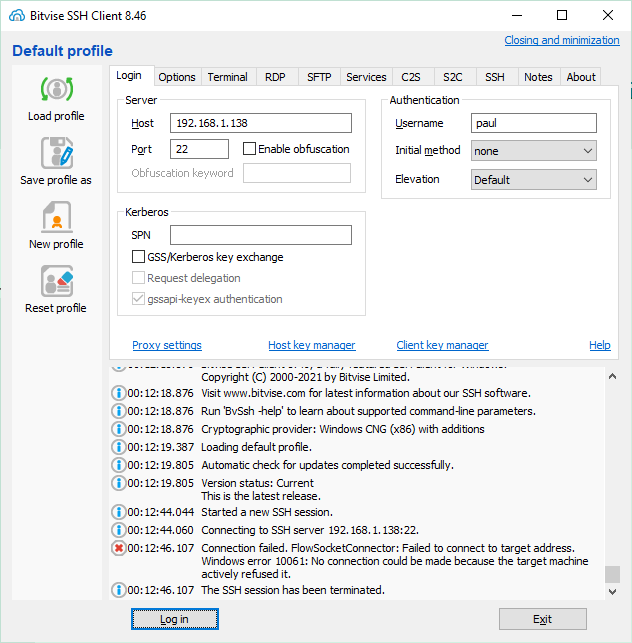Click the Reset profile icon

[57, 281]
